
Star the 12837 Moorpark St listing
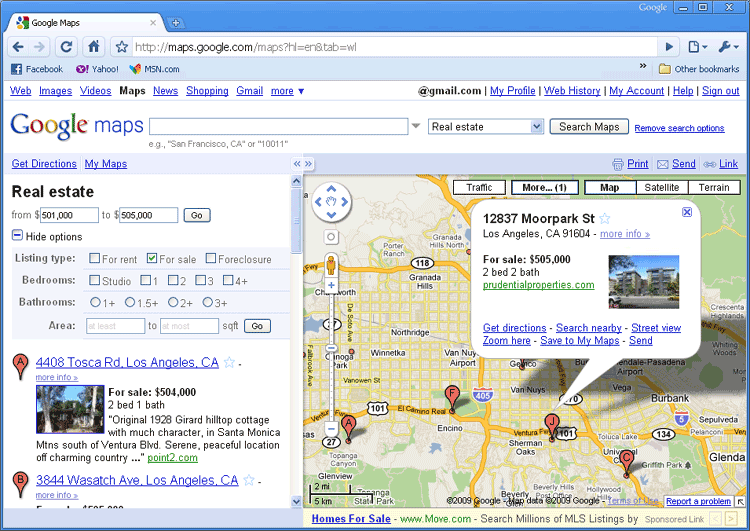[x=605, y=219]
